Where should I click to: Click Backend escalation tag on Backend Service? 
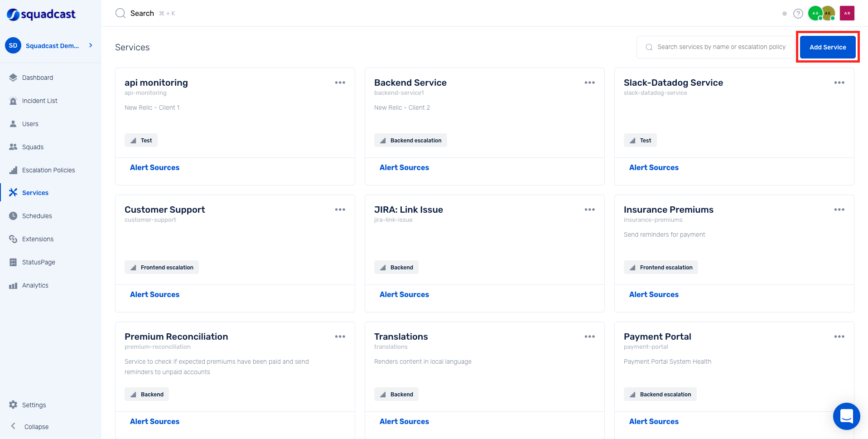[410, 140]
